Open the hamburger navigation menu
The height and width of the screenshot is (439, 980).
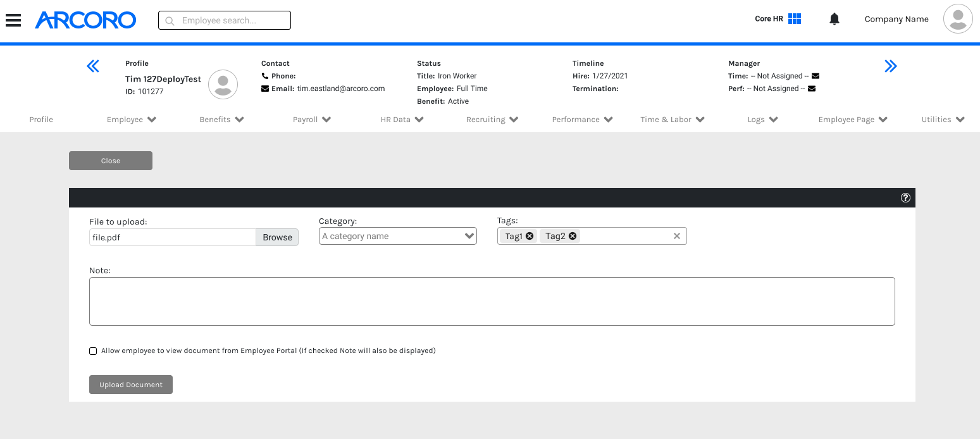[13, 20]
